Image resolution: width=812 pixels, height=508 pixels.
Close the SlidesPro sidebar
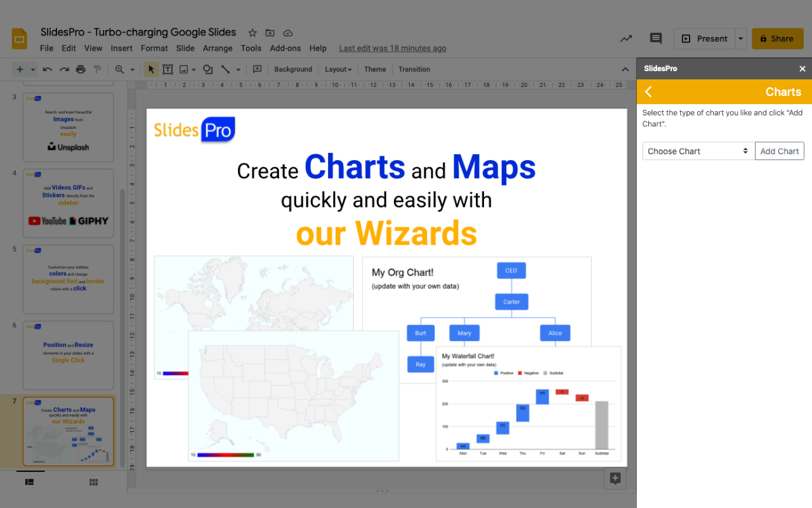(x=802, y=69)
